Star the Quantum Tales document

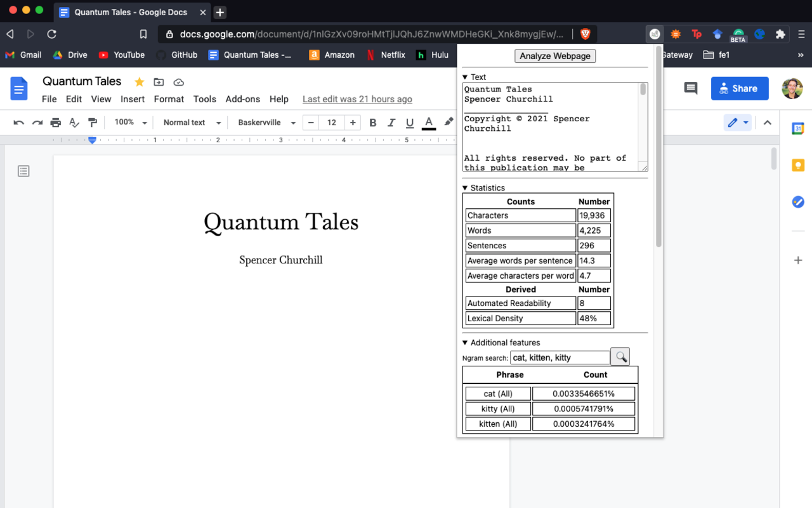tap(139, 82)
